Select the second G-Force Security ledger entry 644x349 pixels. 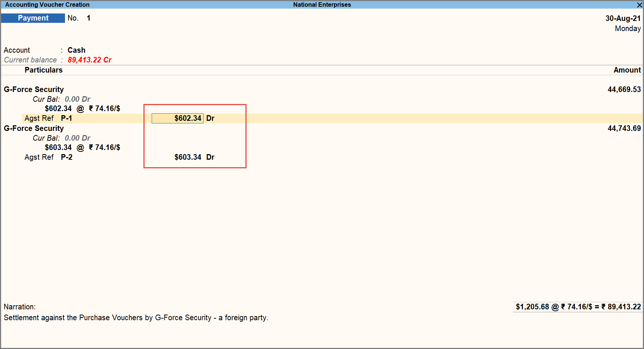[34, 128]
